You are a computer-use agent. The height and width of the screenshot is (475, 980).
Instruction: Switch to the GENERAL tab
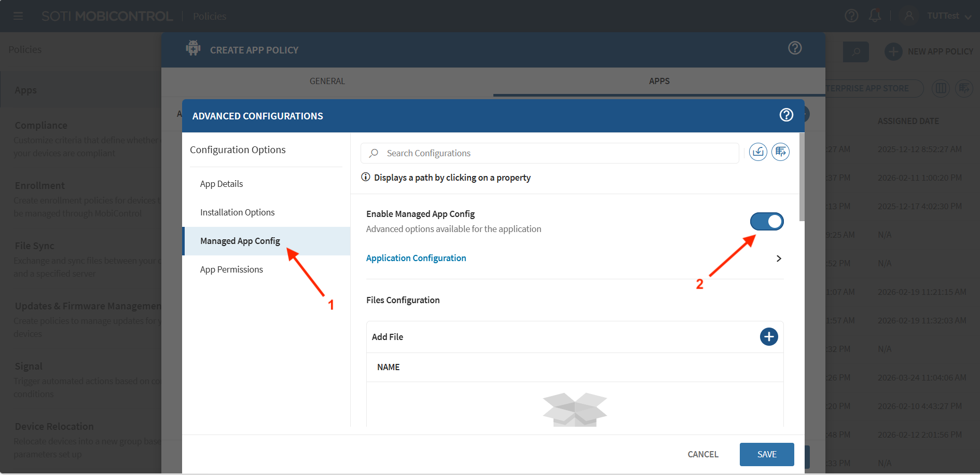pos(327,81)
